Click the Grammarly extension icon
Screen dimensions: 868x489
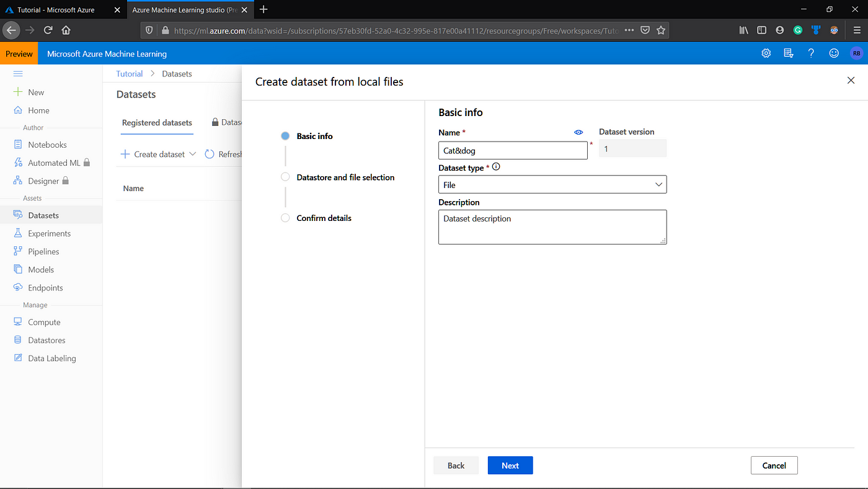pos(798,30)
